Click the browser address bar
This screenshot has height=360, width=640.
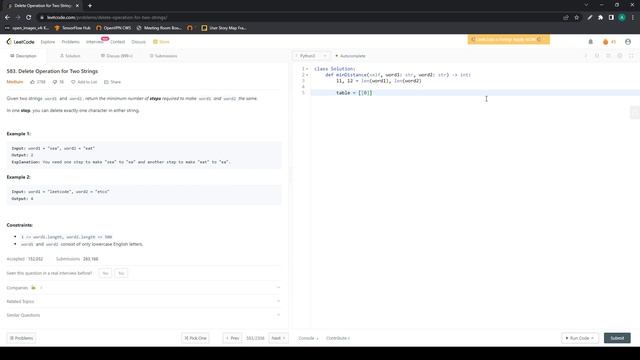tap(300, 18)
